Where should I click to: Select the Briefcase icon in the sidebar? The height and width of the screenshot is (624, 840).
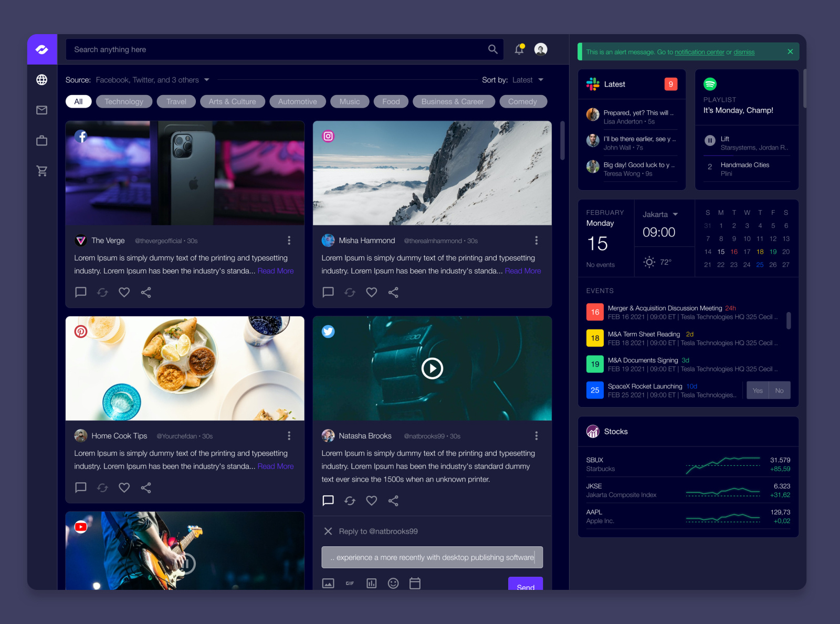point(41,140)
